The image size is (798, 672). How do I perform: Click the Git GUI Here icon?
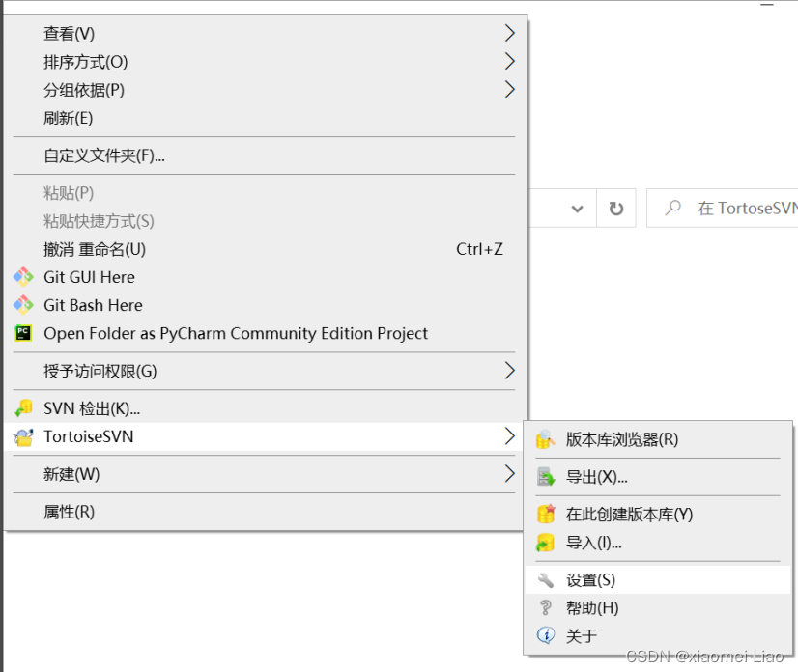(23, 277)
